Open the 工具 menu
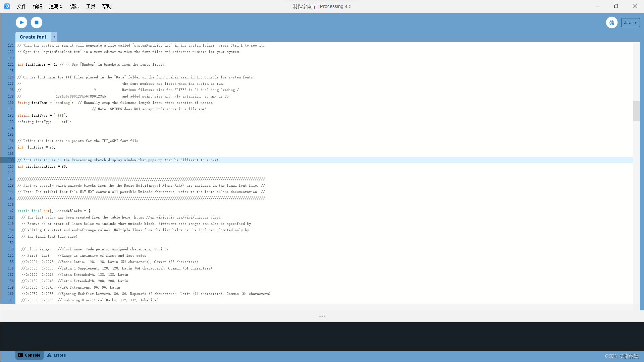Screen dimensions: 644x362 [90, 6]
